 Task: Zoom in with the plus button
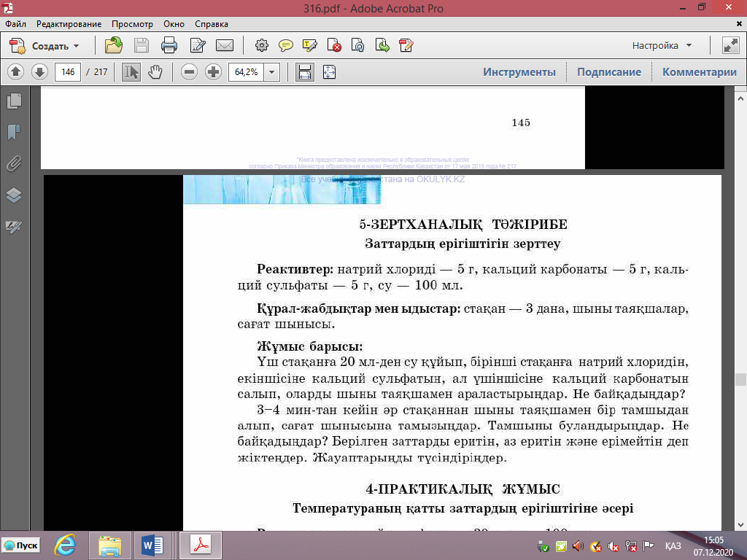[x=213, y=72]
